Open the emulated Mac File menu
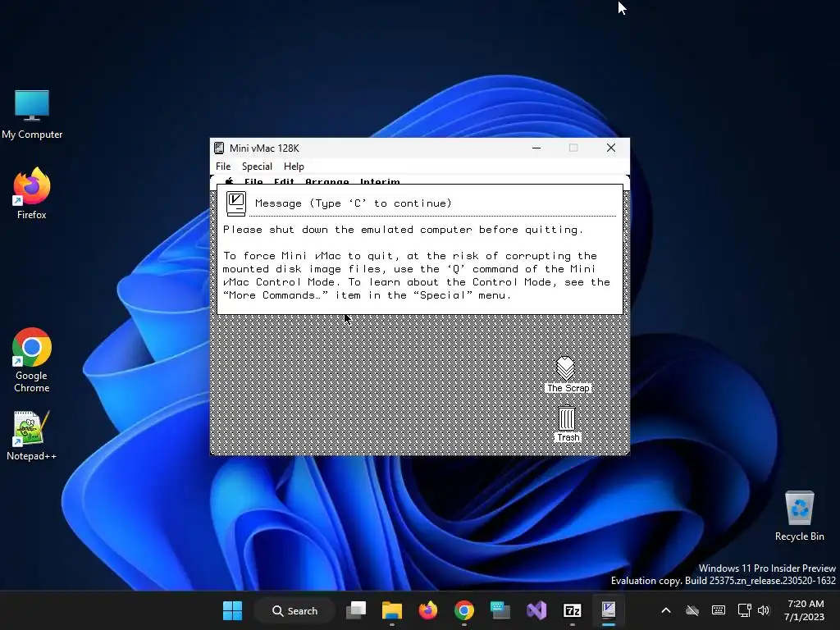 pyautogui.click(x=253, y=181)
